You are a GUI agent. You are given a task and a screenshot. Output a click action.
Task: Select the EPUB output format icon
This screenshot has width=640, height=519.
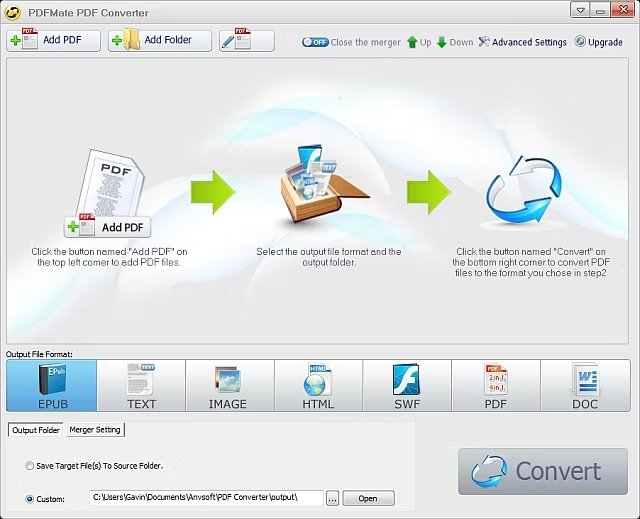click(x=52, y=385)
